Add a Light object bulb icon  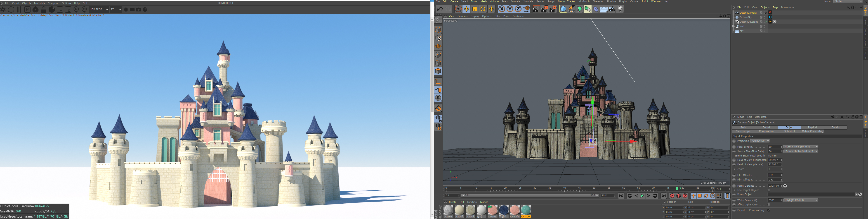(620, 9)
